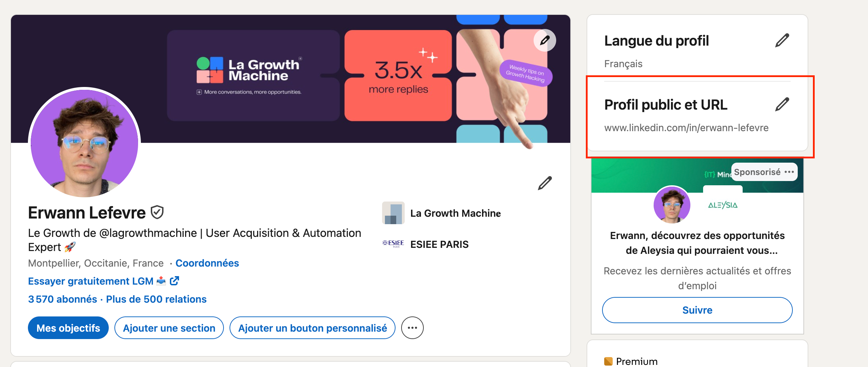Edit the profile language via pencil icon
The width and height of the screenshot is (868, 367).
point(783,40)
